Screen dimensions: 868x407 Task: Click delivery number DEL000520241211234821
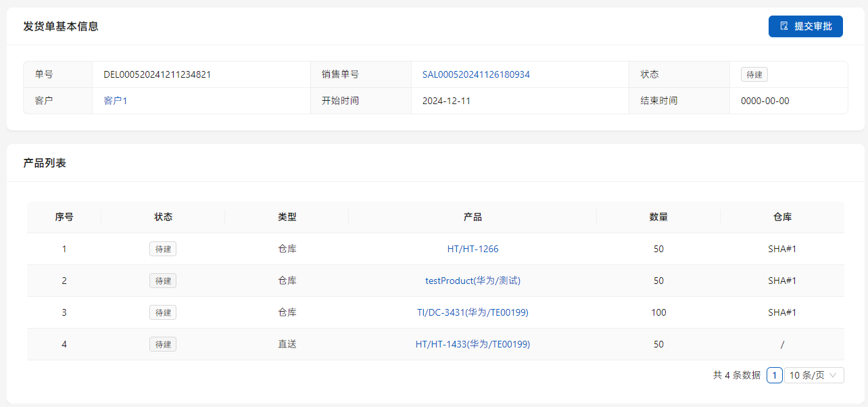(157, 74)
